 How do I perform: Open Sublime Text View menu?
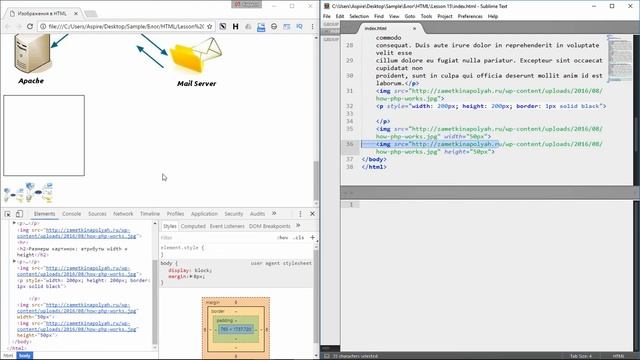(394, 16)
